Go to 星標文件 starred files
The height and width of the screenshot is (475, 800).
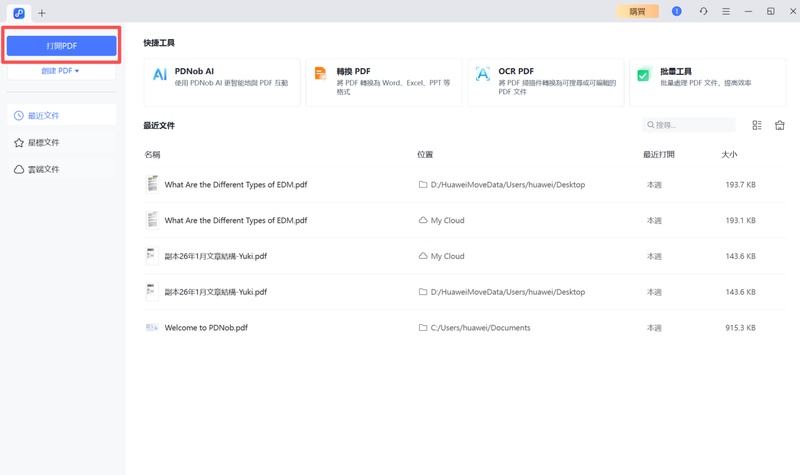(x=61, y=143)
